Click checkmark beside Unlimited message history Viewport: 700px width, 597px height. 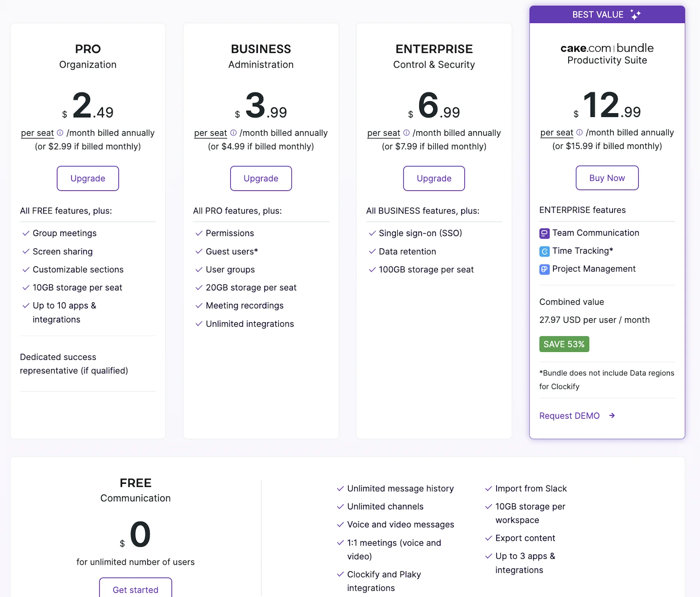click(x=340, y=488)
